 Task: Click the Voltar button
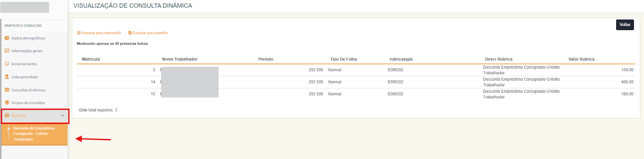[x=625, y=25]
